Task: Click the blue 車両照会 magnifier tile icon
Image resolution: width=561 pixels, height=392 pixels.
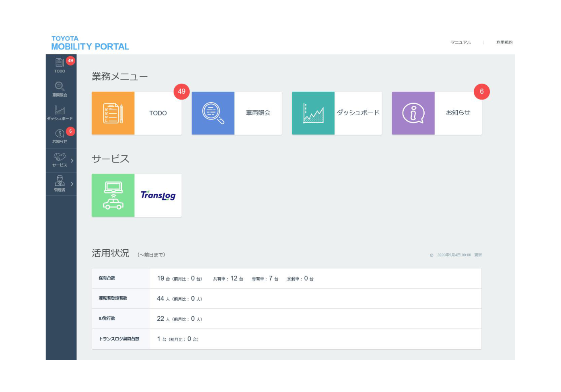Action: (213, 113)
